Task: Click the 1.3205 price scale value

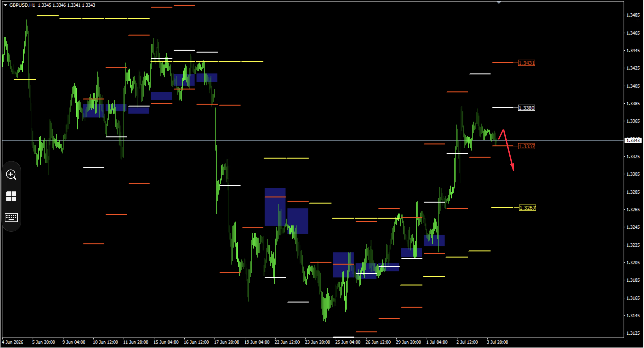Action: click(x=633, y=262)
